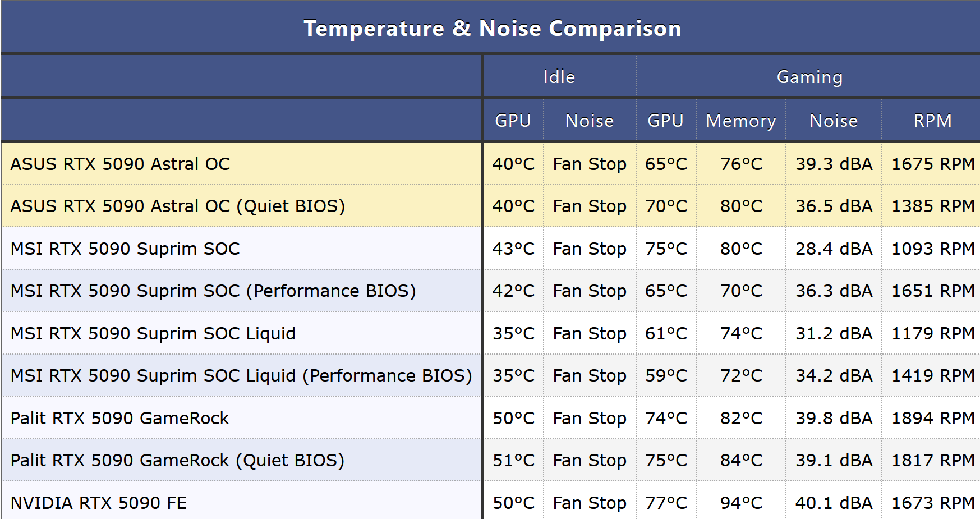Click the Idle column group header

pos(559,77)
